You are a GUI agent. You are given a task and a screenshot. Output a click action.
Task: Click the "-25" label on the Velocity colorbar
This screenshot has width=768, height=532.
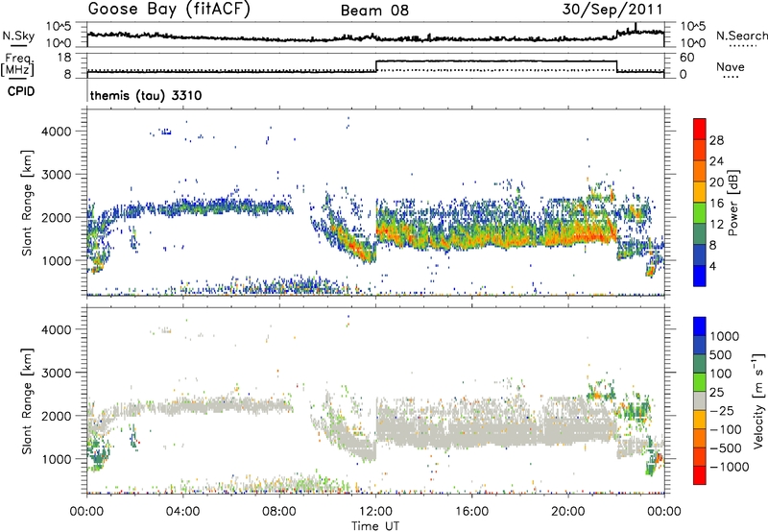[x=723, y=410]
